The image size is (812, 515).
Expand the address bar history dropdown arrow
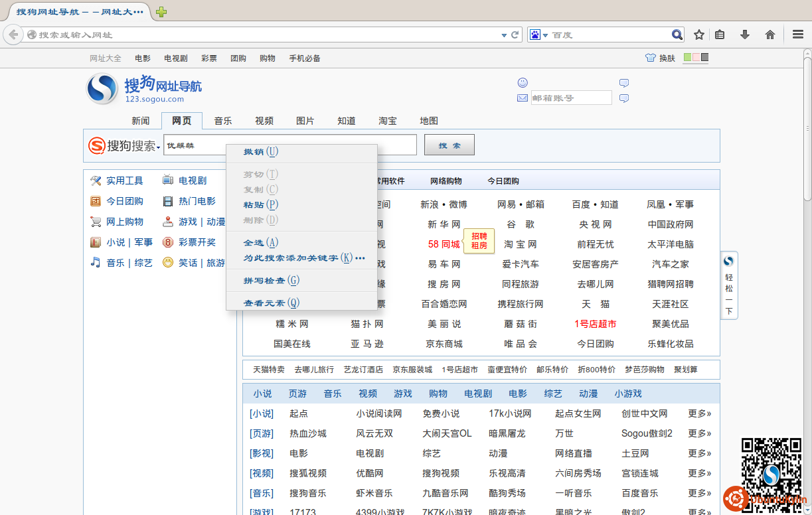click(x=504, y=35)
